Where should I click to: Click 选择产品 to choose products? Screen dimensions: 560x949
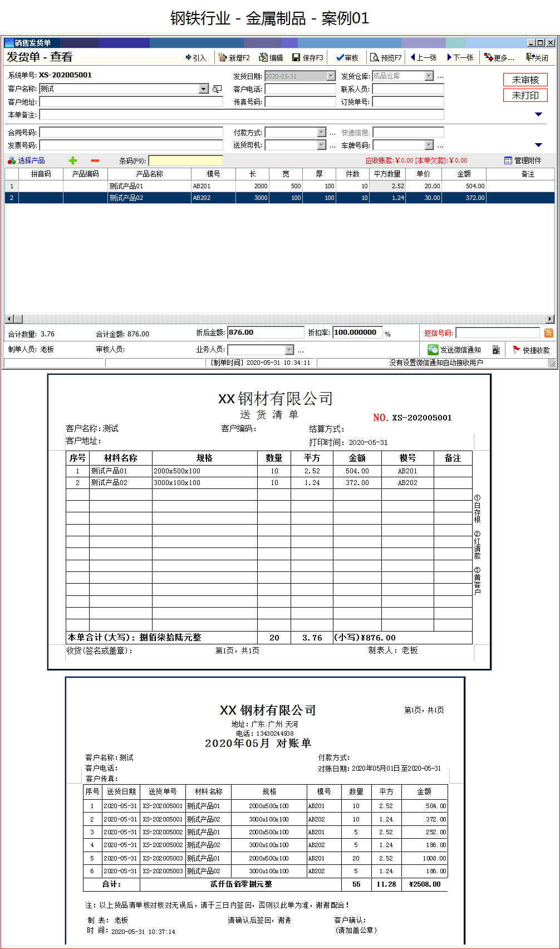pos(26,161)
